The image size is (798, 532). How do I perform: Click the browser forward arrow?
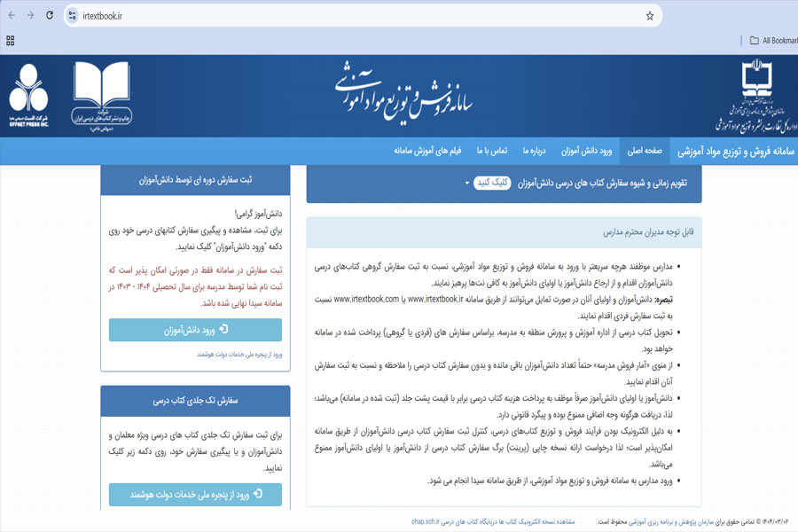(x=30, y=15)
